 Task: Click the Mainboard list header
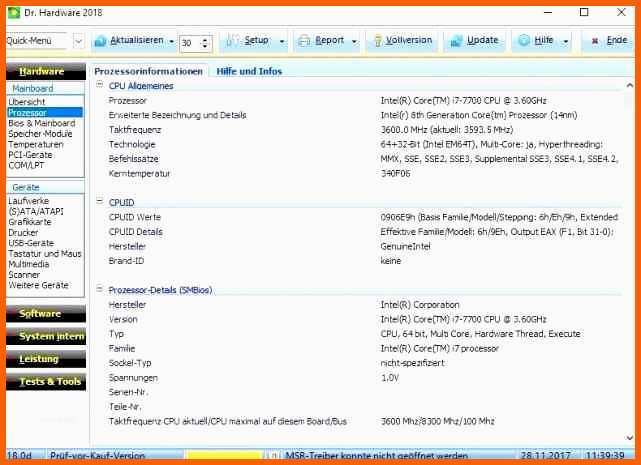click(45, 88)
